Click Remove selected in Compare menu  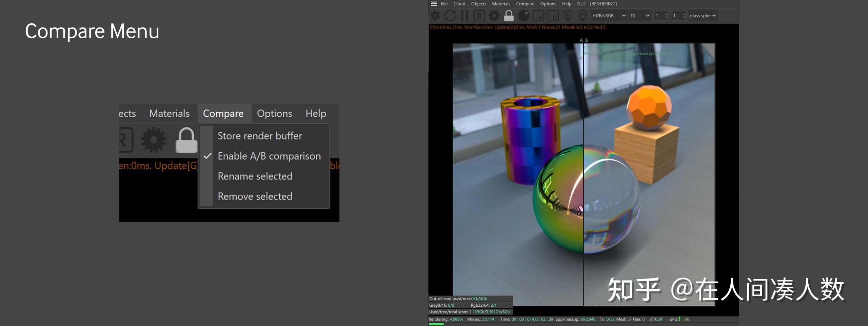coord(255,196)
